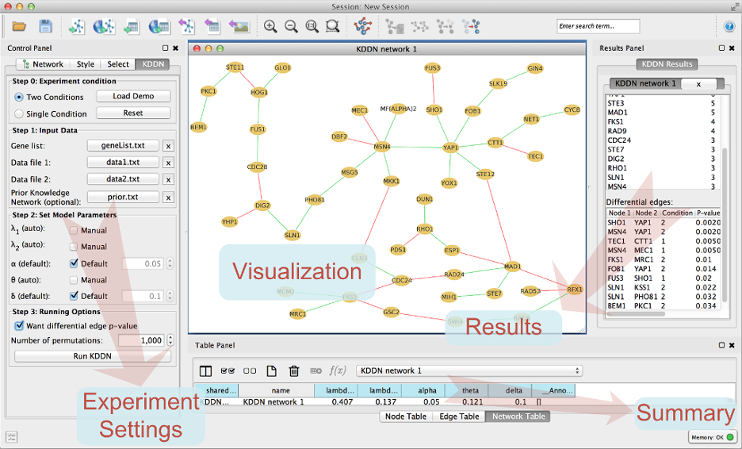
Task: Open the KDDN network 1 table dropdown
Action: pyautogui.click(x=468, y=370)
